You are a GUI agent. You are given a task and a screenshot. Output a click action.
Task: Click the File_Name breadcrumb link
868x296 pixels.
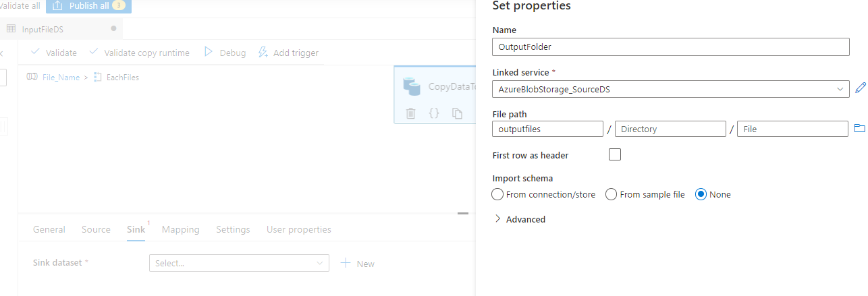tap(61, 78)
